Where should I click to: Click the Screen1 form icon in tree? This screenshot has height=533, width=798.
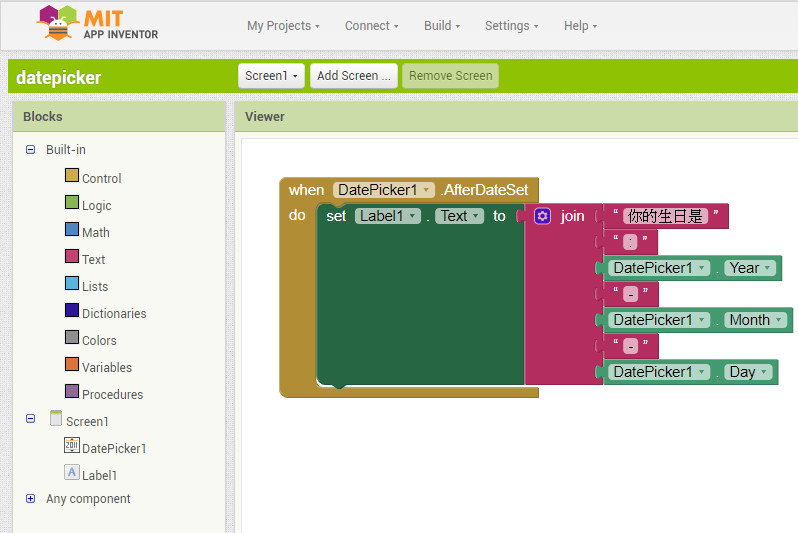pos(56,418)
